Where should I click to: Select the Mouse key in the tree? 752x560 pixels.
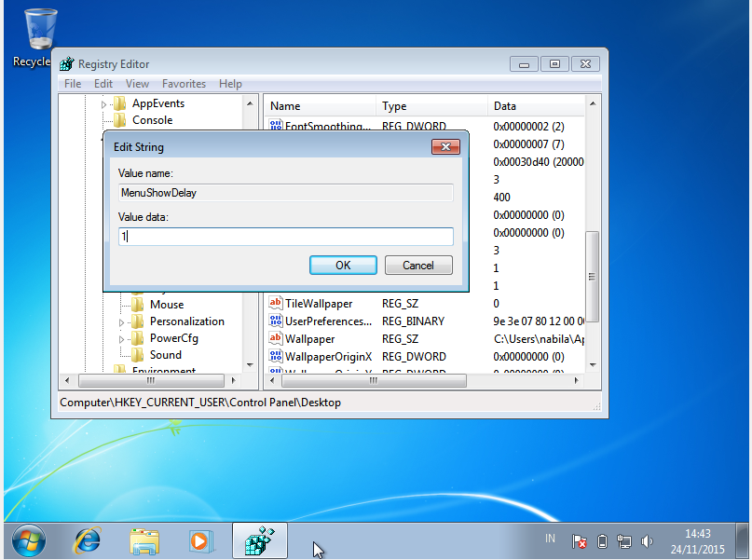click(x=167, y=305)
